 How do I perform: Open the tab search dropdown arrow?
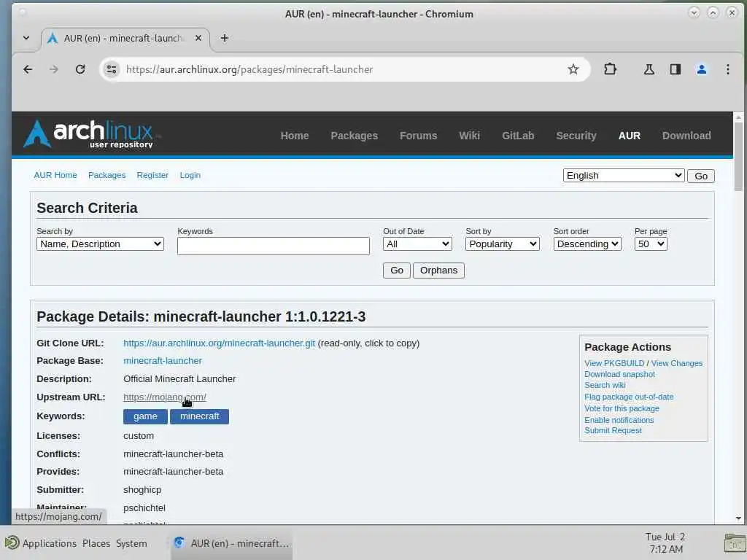click(x=26, y=38)
